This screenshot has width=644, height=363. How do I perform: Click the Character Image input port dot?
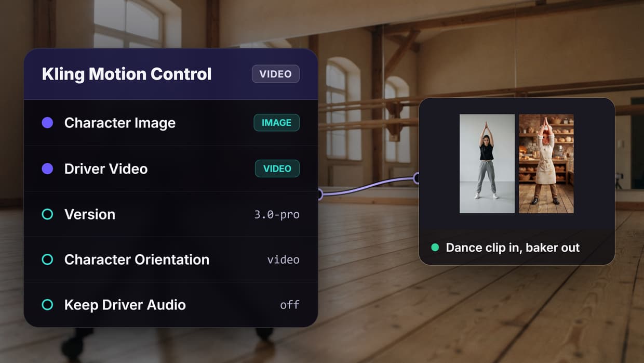(x=47, y=123)
